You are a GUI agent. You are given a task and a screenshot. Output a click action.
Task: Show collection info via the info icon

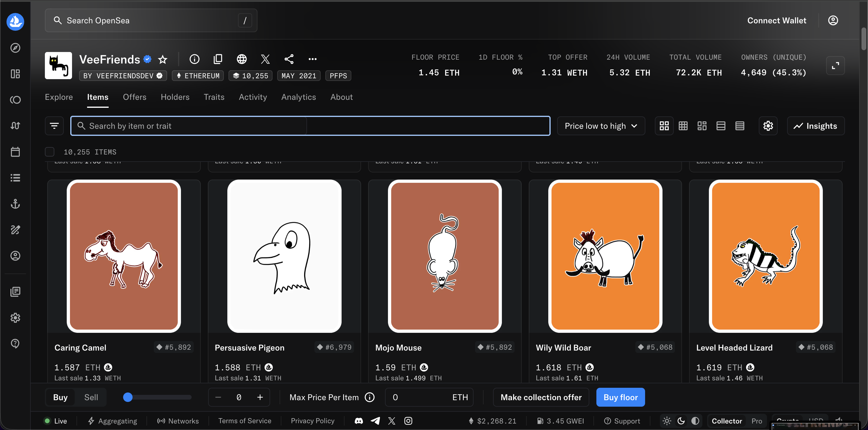pyautogui.click(x=195, y=59)
